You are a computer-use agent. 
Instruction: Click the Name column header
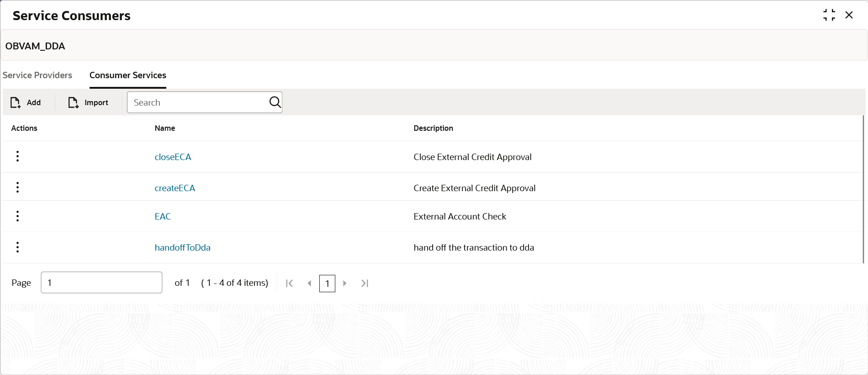[165, 128]
